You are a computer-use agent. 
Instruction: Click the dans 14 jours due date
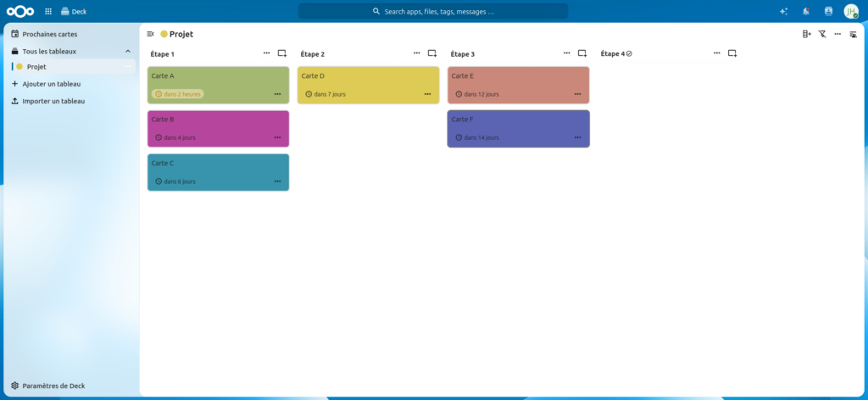pyautogui.click(x=477, y=137)
